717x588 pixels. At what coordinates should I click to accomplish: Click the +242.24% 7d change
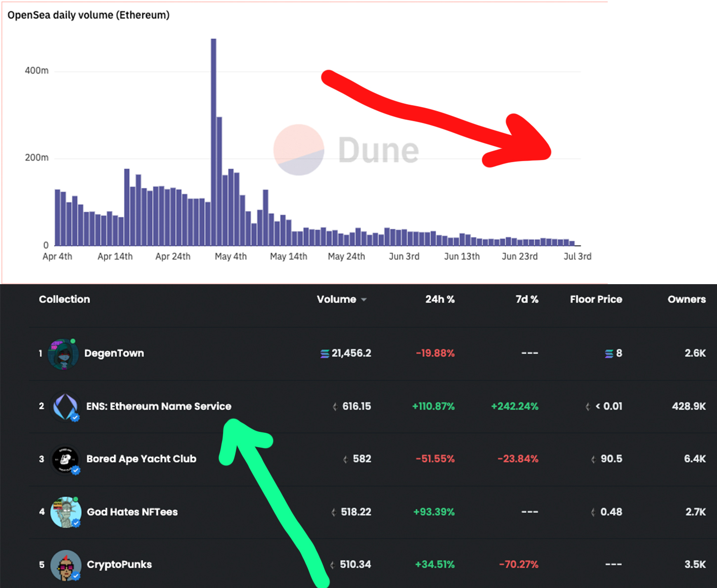click(515, 406)
